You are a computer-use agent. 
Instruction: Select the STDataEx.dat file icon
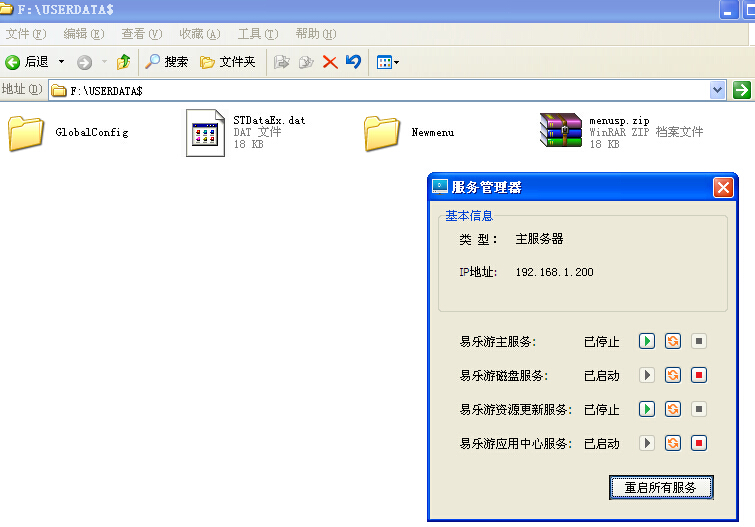click(x=206, y=133)
